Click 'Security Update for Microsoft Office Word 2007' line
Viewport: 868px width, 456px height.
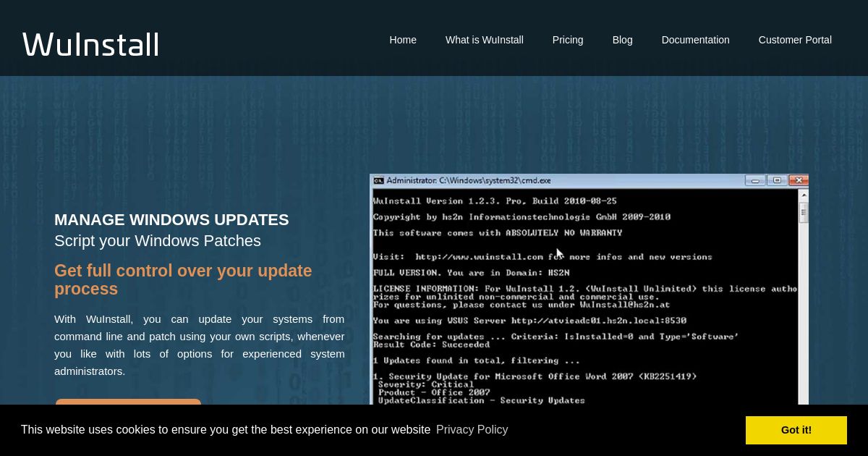click(535, 376)
